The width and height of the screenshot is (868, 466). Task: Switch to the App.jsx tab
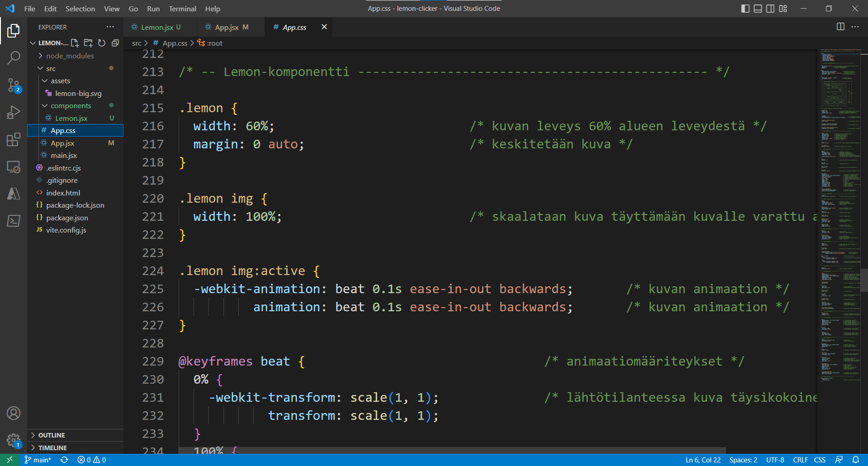point(231,27)
